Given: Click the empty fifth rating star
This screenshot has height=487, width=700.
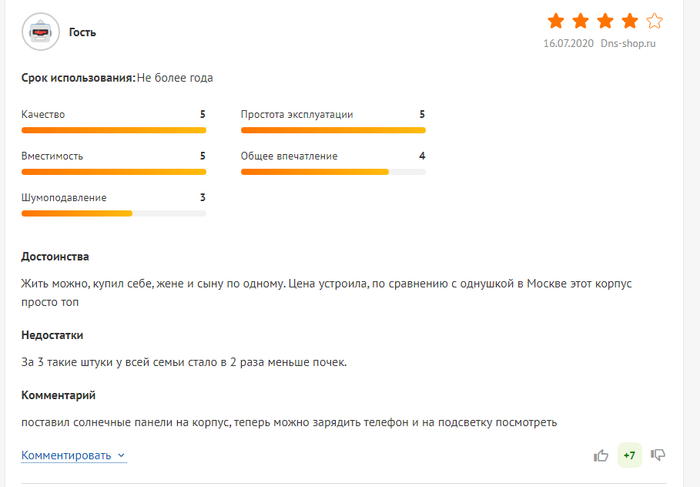Looking at the screenshot, I should coord(654,21).
